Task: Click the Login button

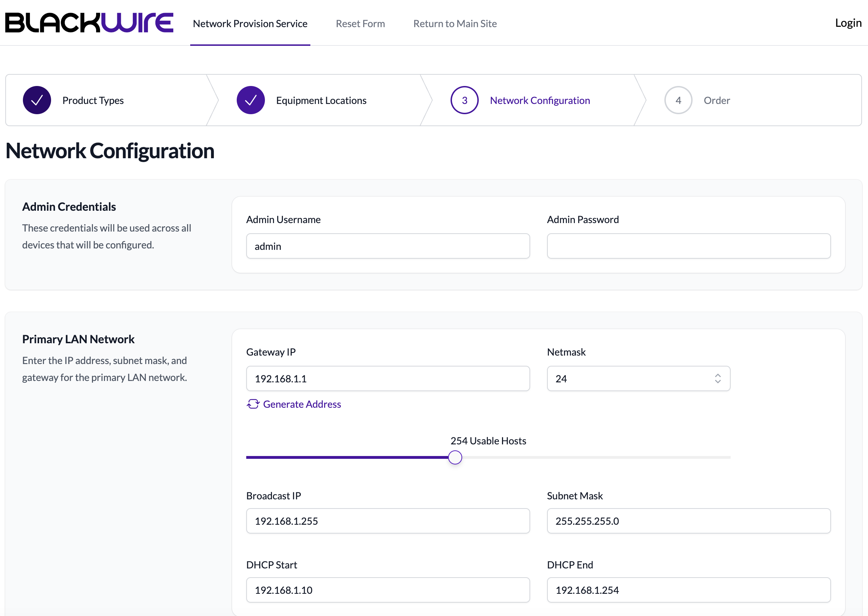Action: click(848, 23)
